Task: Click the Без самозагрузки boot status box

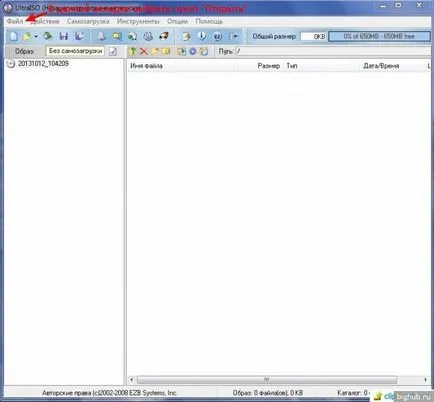Action: [75, 51]
